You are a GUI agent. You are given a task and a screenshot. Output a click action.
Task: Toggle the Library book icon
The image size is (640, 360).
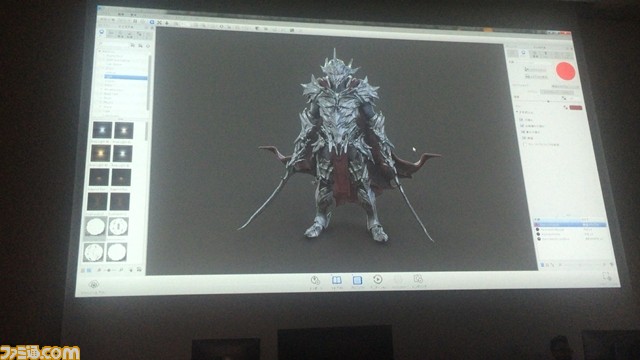tap(336, 280)
